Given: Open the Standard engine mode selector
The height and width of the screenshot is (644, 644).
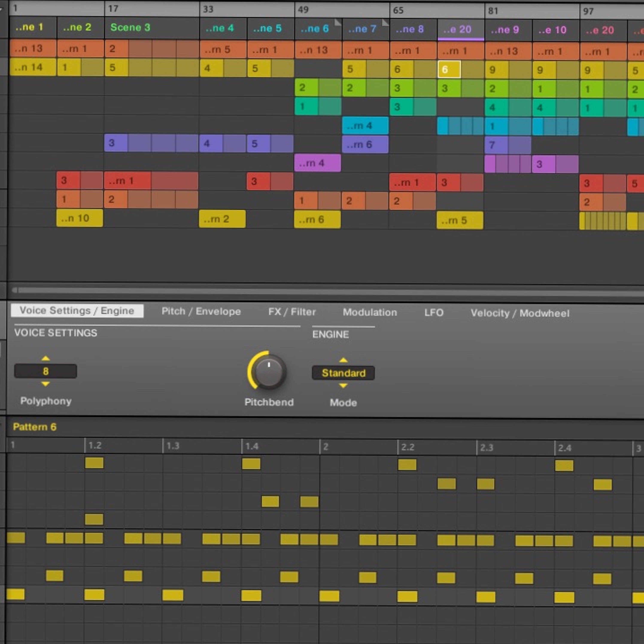Looking at the screenshot, I should tap(343, 373).
